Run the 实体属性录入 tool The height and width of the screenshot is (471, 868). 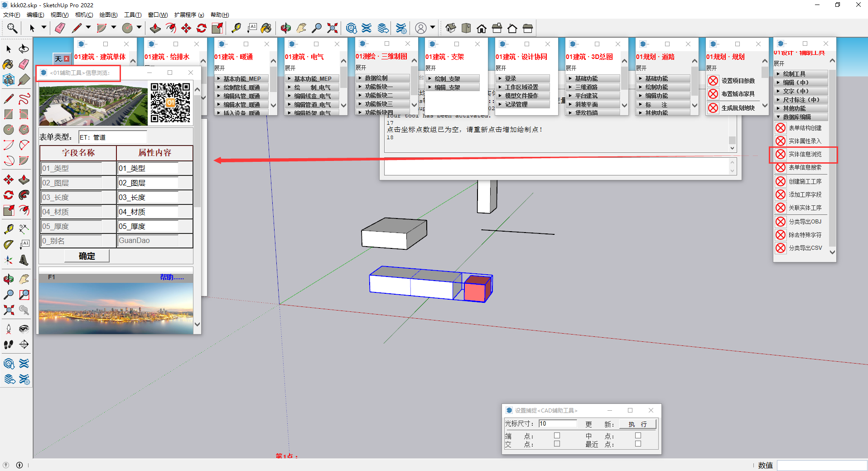(x=805, y=141)
